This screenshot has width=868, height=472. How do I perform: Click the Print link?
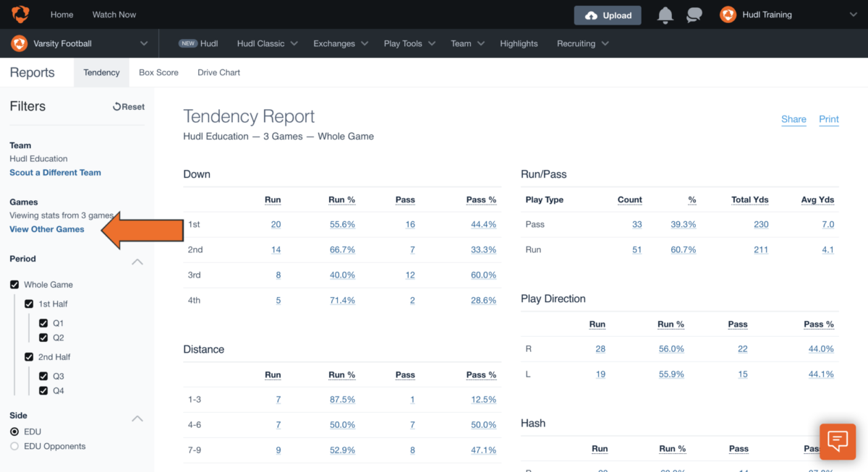(x=829, y=119)
